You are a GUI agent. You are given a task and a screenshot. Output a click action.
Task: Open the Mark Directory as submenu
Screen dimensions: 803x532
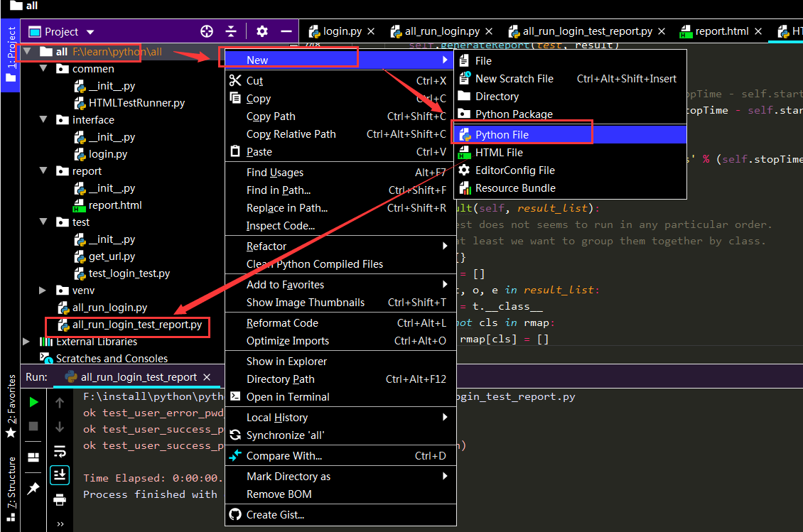pyautogui.click(x=340, y=476)
